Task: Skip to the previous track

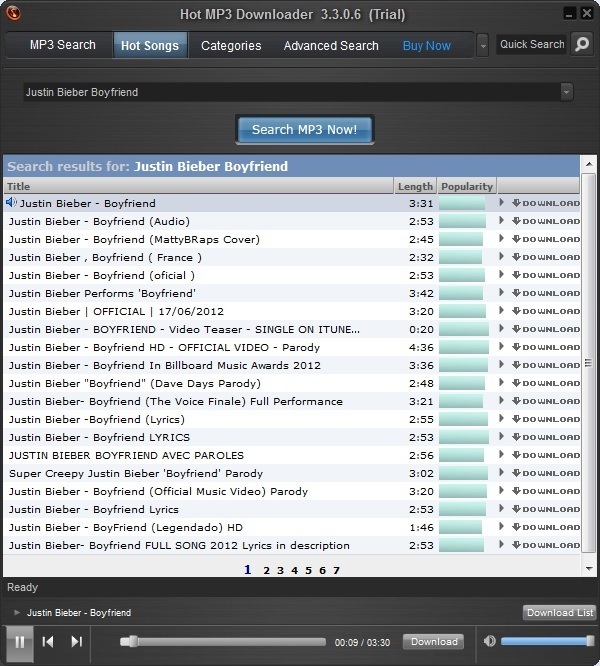Action: tap(48, 641)
